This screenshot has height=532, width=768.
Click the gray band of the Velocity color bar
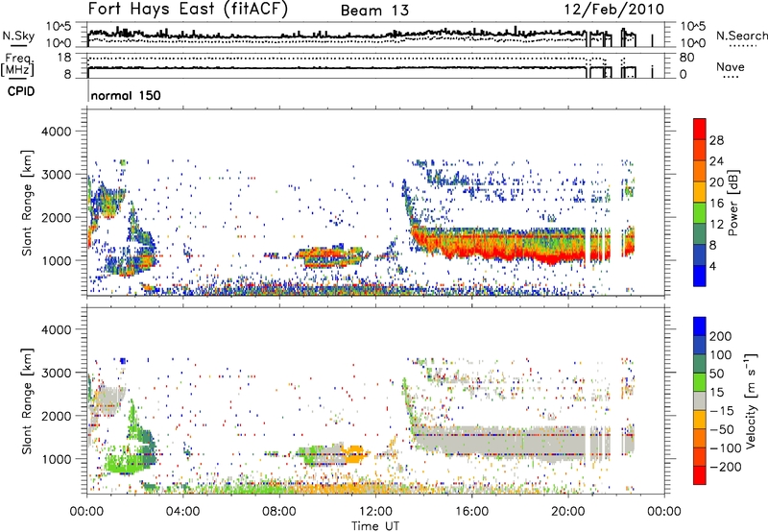700,400
